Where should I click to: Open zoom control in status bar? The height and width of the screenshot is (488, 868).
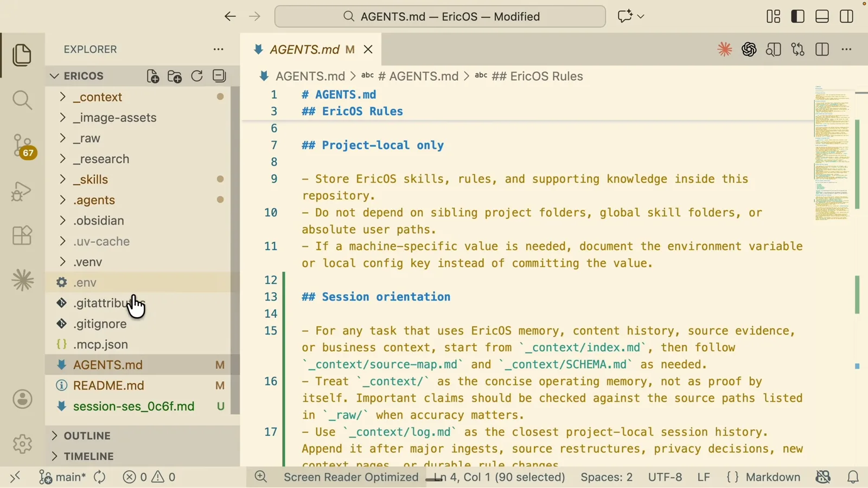tap(261, 477)
